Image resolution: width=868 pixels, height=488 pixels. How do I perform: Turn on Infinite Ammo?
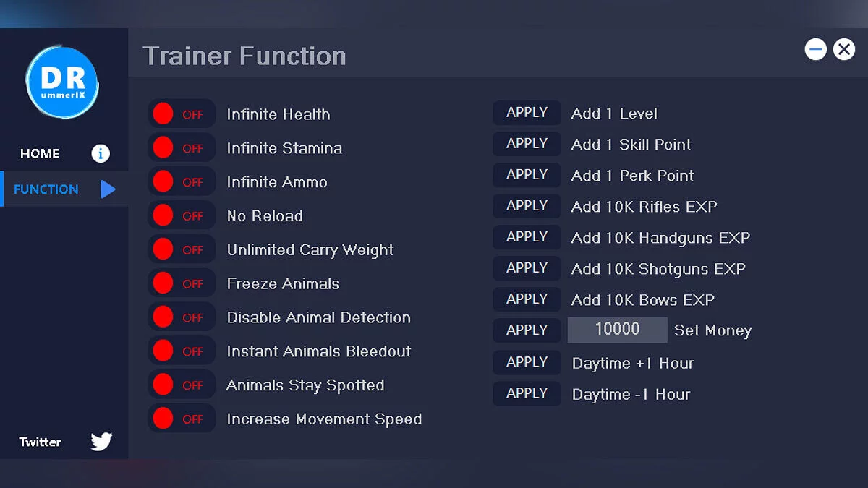pyautogui.click(x=182, y=182)
